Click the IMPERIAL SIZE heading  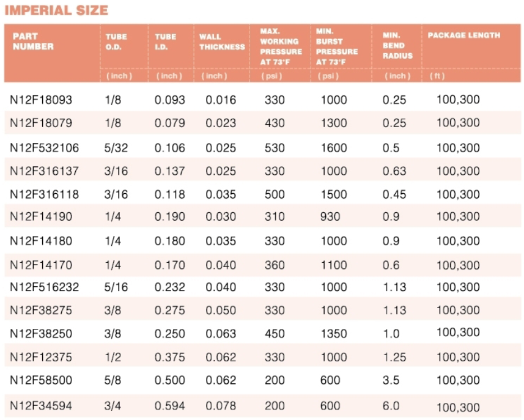56,10
